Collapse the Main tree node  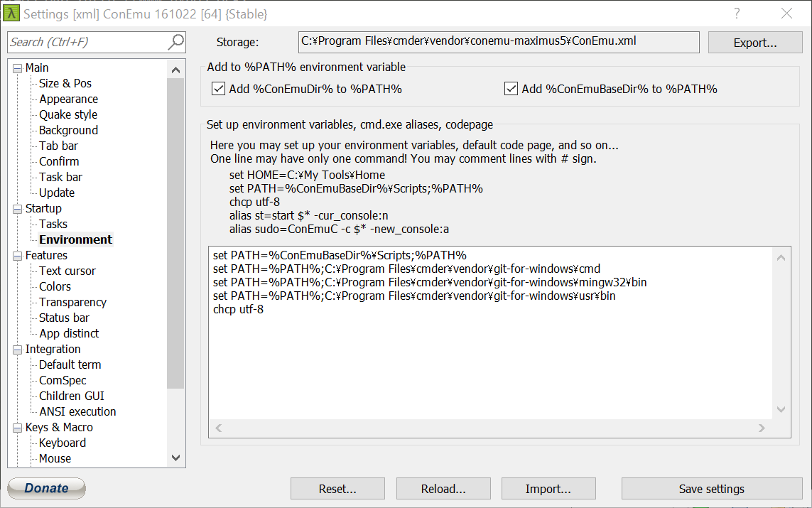click(x=18, y=68)
